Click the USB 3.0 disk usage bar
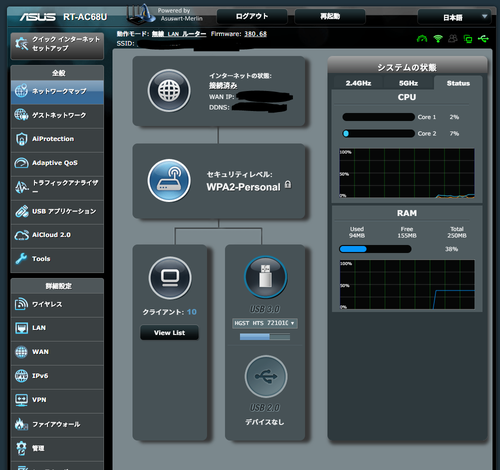Viewport: 500px width, 470px height. (x=265, y=337)
